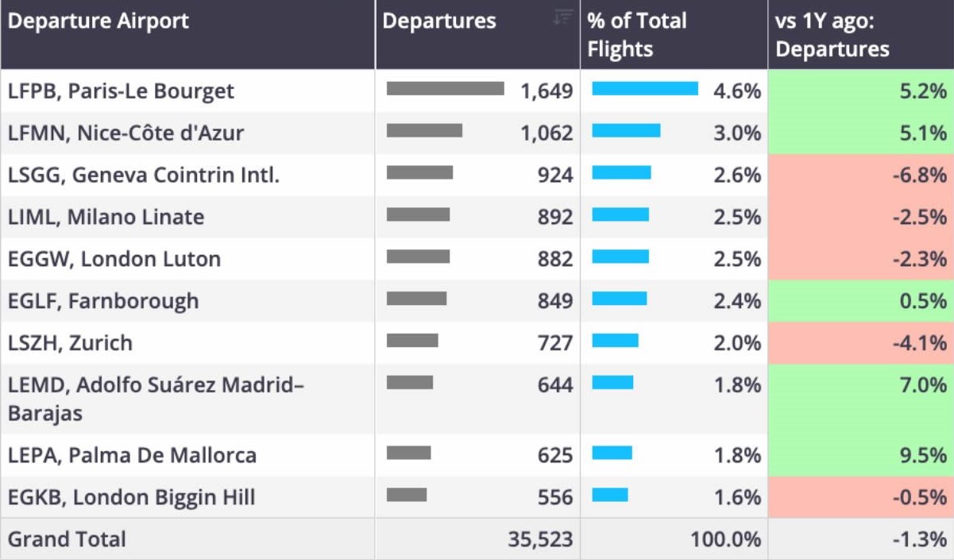954x560 pixels.
Task: Click the LFPB, Paris-Le Bourget row label
Action: point(121,91)
